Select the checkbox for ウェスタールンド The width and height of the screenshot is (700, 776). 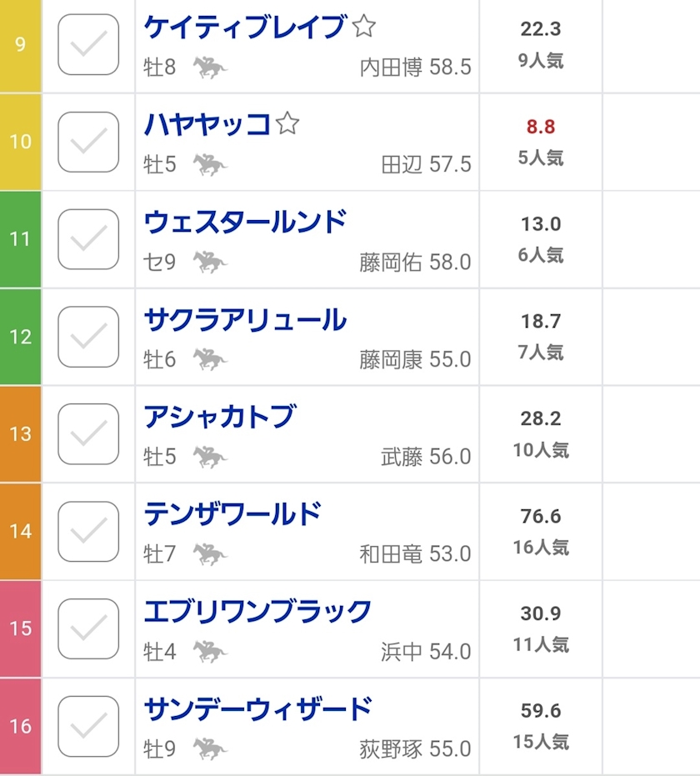click(88, 239)
